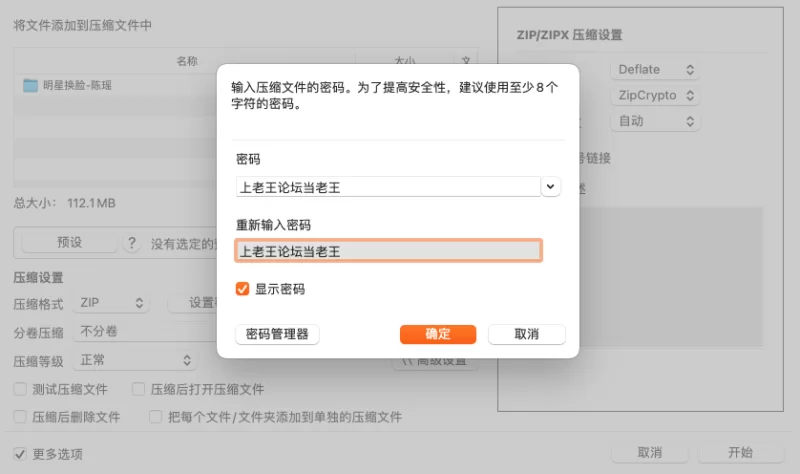Uncheck the 显示密码 checkbox
This screenshot has width=800, height=474.
point(242,289)
